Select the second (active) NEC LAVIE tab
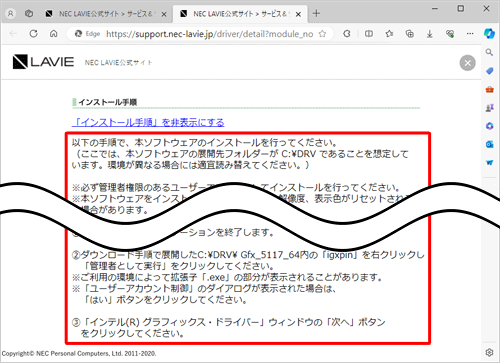 pyautogui.click(x=240, y=14)
